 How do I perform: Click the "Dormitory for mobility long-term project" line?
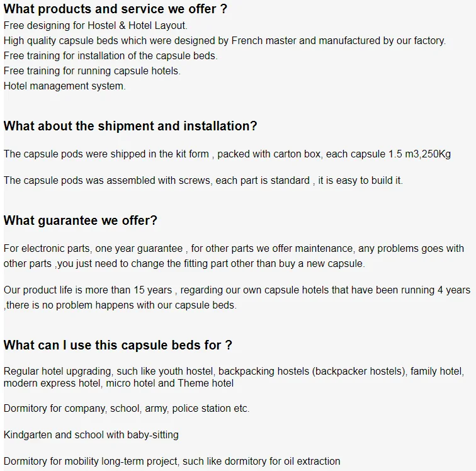(172, 462)
